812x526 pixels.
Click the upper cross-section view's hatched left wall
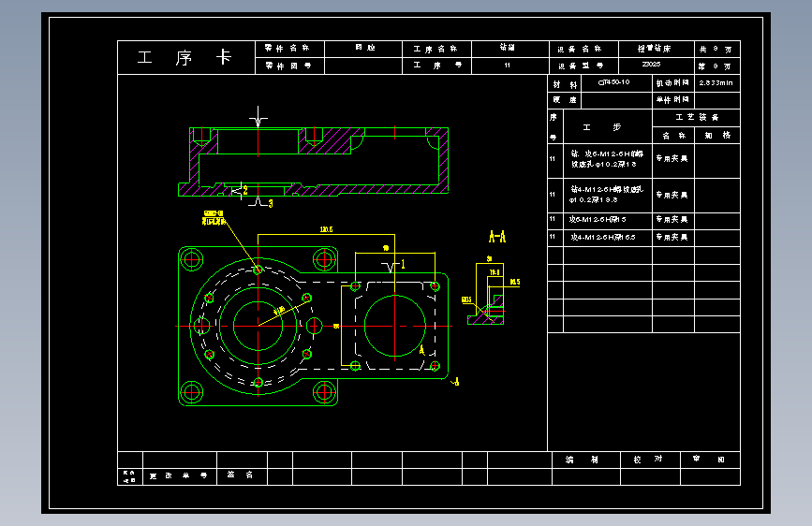click(x=194, y=155)
